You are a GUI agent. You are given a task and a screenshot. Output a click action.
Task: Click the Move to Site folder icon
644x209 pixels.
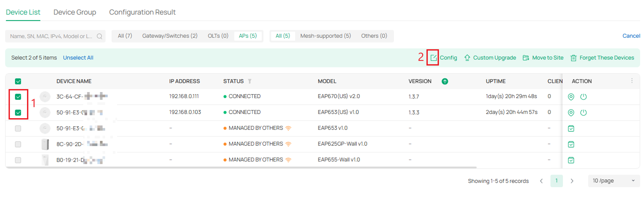526,58
